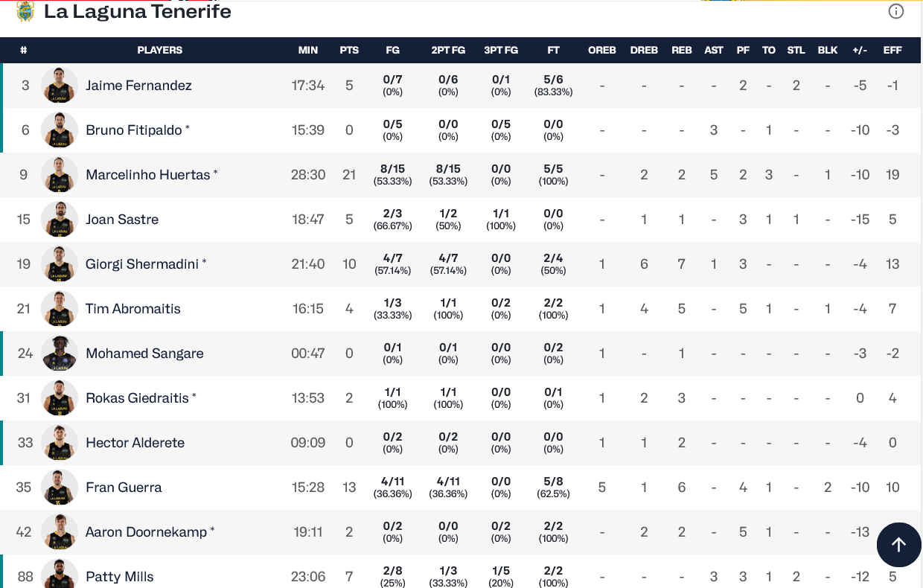The height and width of the screenshot is (588, 923).
Task: Click the +/- column header
Action: coord(860,51)
